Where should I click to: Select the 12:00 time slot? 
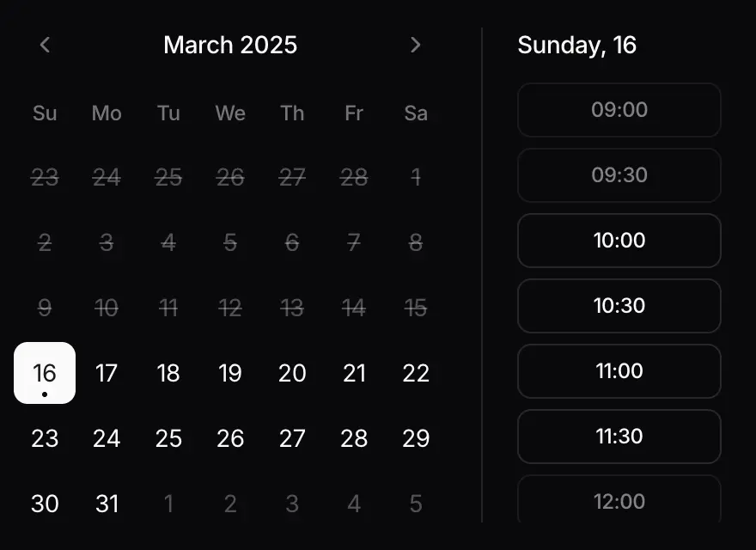(619, 501)
